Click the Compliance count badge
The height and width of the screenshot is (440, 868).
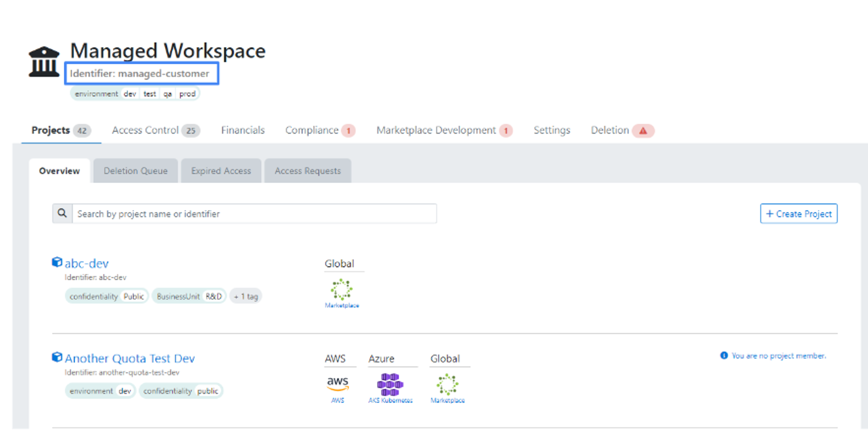tap(348, 131)
